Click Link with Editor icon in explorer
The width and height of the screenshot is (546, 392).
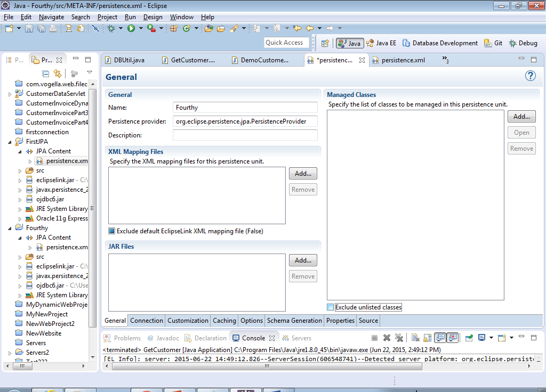pyautogui.click(x=58, y=73)
